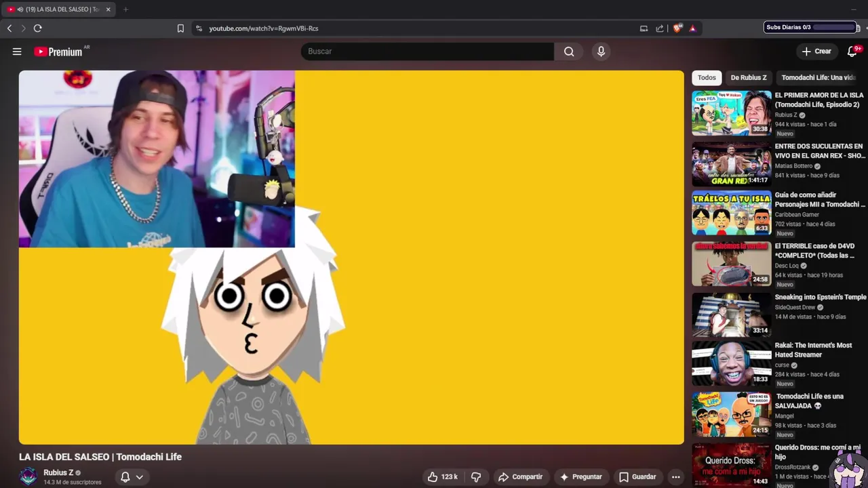The image size is (868, 488).
Task: Close the LA ISLA DEL SALSEO tab
Action: click(108, 9)
